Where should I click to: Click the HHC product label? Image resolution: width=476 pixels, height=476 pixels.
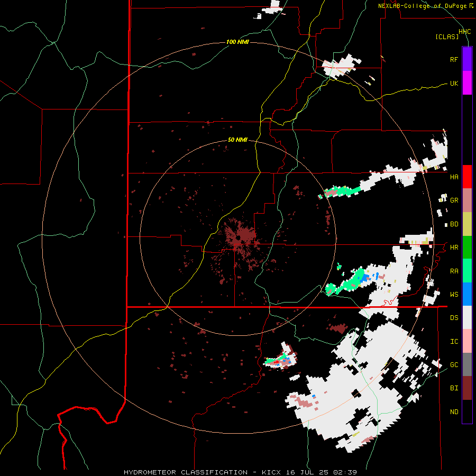point(464,32)
